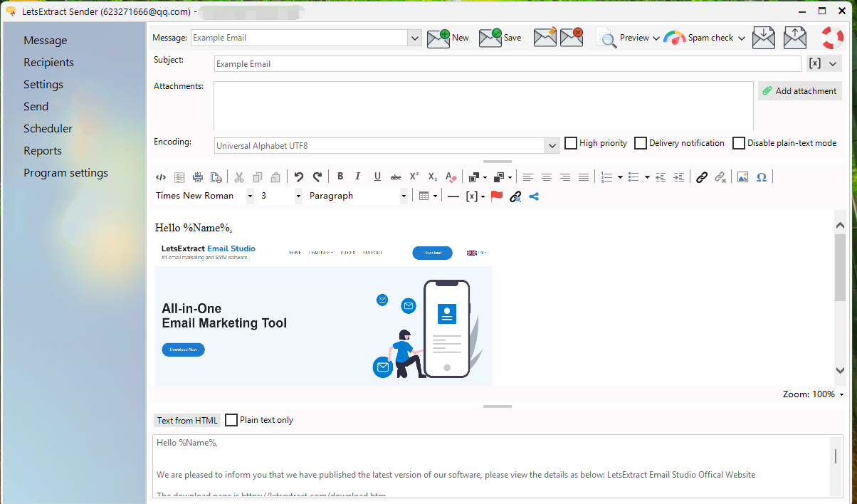Viewport: 857px width, 504px height.
Task: Open the Paragraph style dropdown
Action: click(404, 196)
